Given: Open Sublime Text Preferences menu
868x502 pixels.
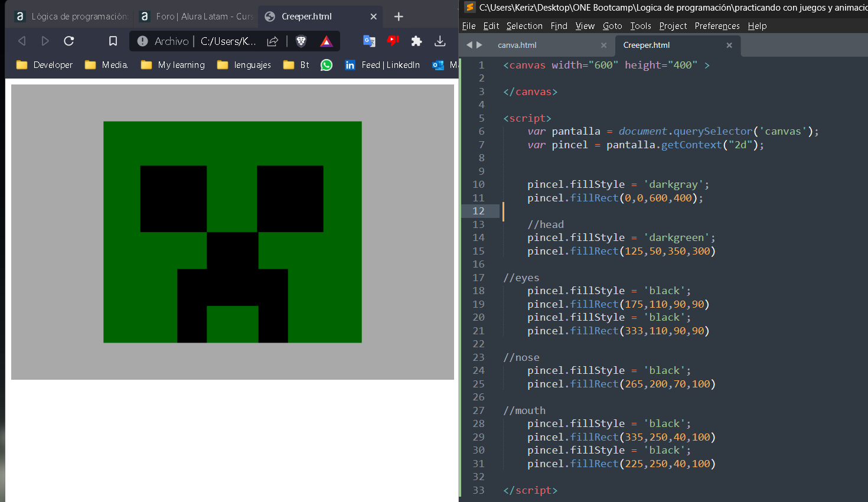Looking at the screenshot, I should (717, 26).
